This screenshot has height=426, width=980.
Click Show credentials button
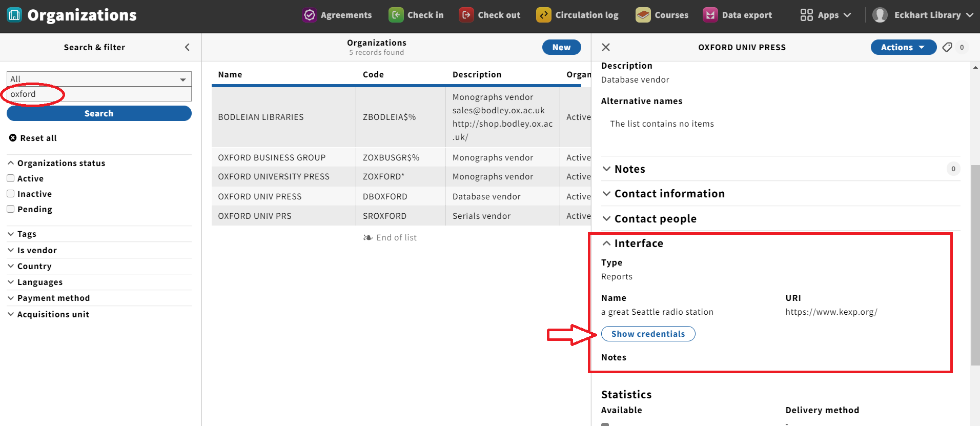point(648,334)
